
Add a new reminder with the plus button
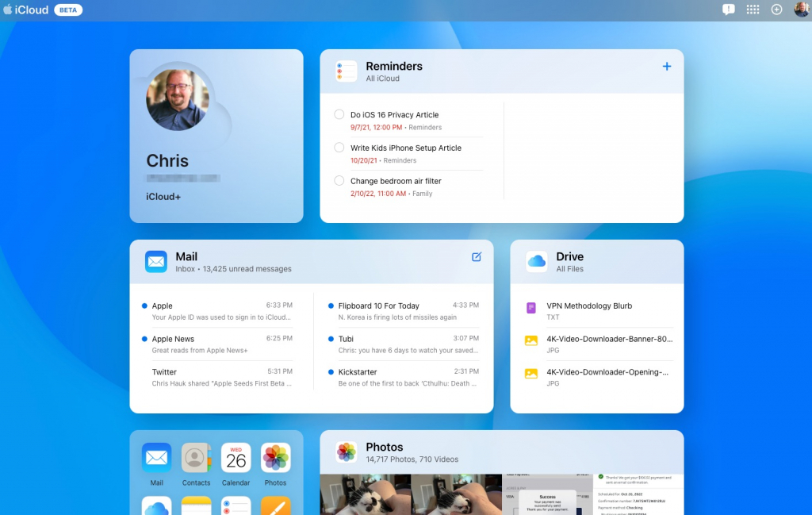click(x=667, y=66)
